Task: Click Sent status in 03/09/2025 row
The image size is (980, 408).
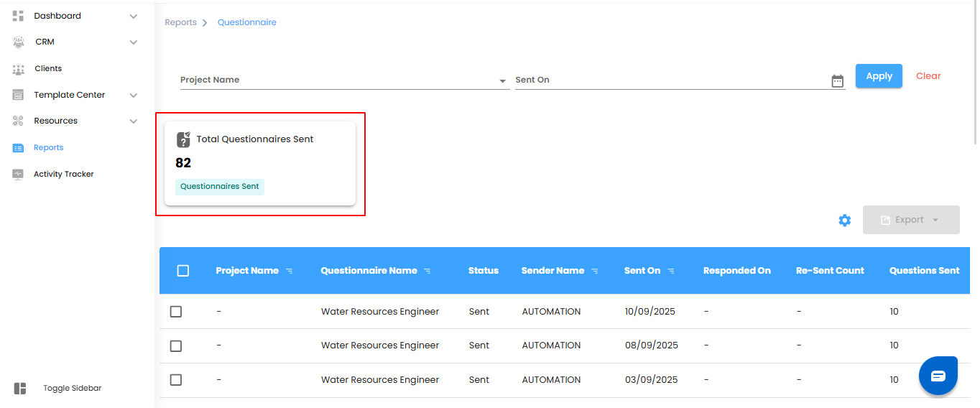Action: coord(479,380)
